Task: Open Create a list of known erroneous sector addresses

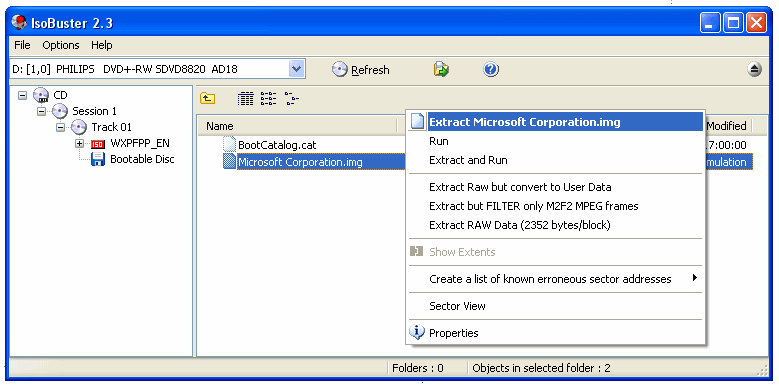Action: point(556,279)
